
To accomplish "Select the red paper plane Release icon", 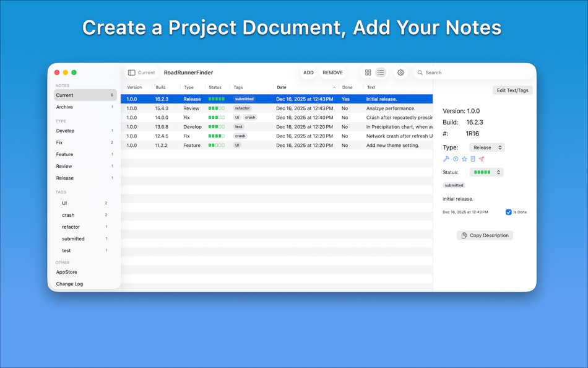I will pyautogui.click(x=482, y=159).
